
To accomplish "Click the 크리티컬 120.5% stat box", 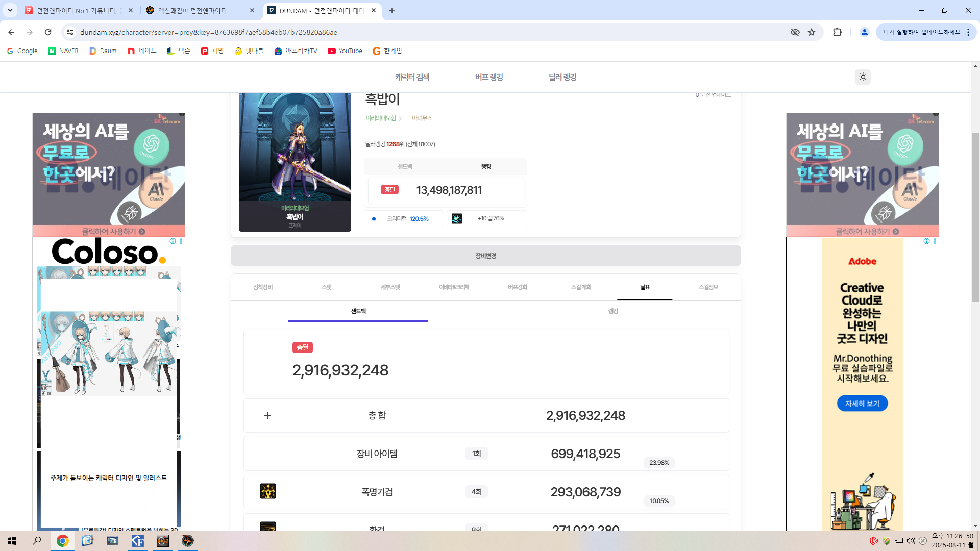I will pos(404,218).
